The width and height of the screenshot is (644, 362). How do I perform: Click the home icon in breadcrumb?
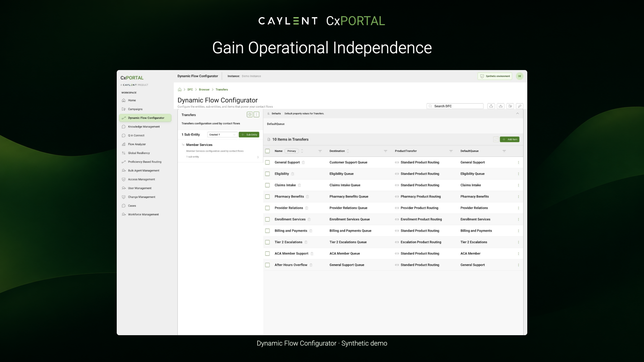click(180, 89)
